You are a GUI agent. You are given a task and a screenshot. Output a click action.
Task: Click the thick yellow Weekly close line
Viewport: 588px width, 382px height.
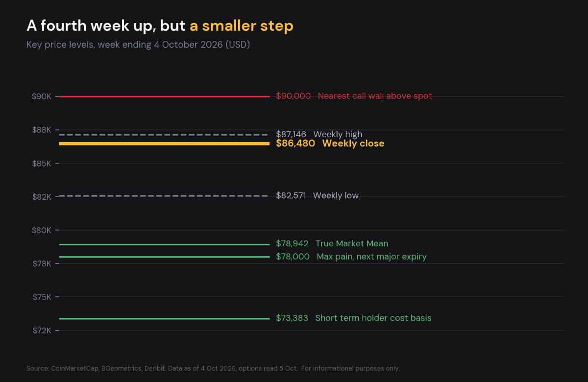[x=164, y=143]
